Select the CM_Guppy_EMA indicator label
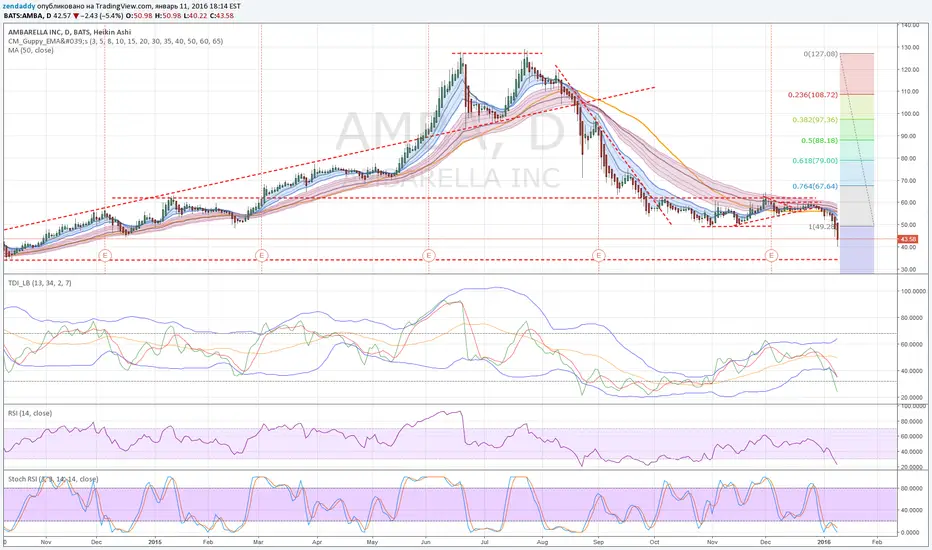Viewport: 932px width, 550px height. 115,41
